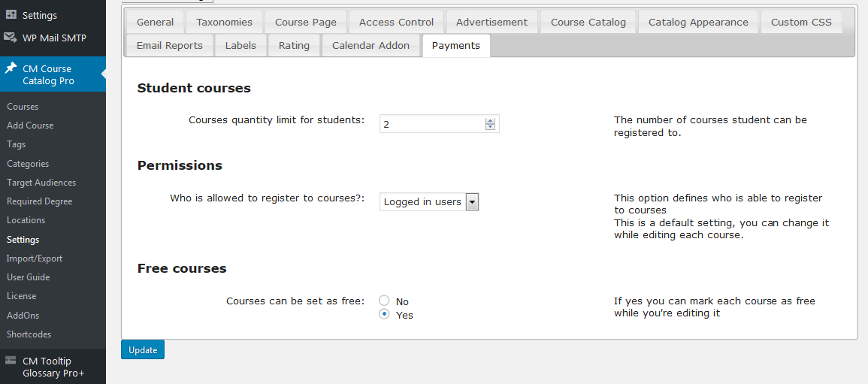Screen dimensions: 868x384
Task: Go to Add Course in sidebar
Action: [x=30, y=125]
